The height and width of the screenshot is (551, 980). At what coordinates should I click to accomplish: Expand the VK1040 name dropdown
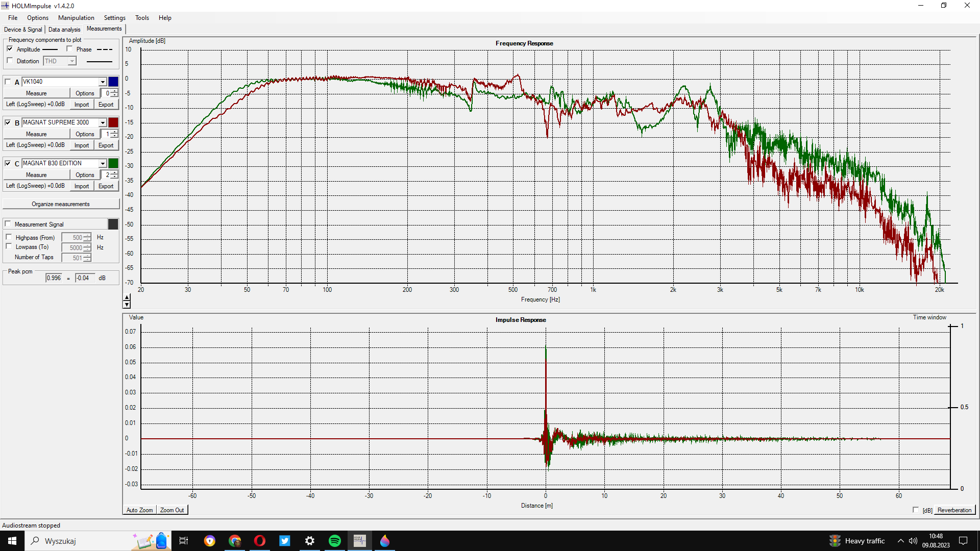pyautogui.click(x=103, y=82)
